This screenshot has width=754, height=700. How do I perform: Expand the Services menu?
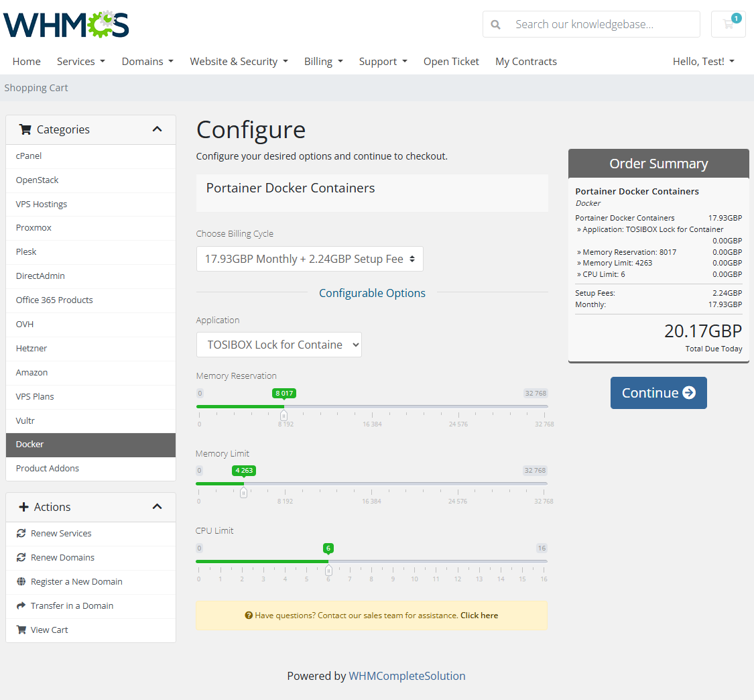tap(81, 62)
